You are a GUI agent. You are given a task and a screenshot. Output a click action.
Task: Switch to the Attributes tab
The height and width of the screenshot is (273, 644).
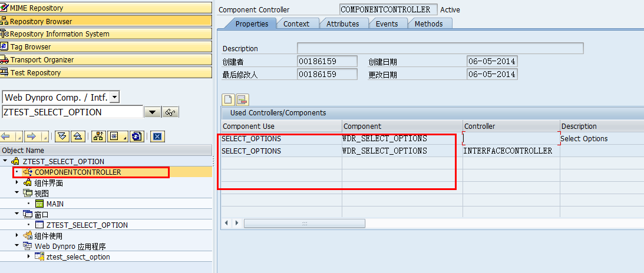(x=342, y=24)
